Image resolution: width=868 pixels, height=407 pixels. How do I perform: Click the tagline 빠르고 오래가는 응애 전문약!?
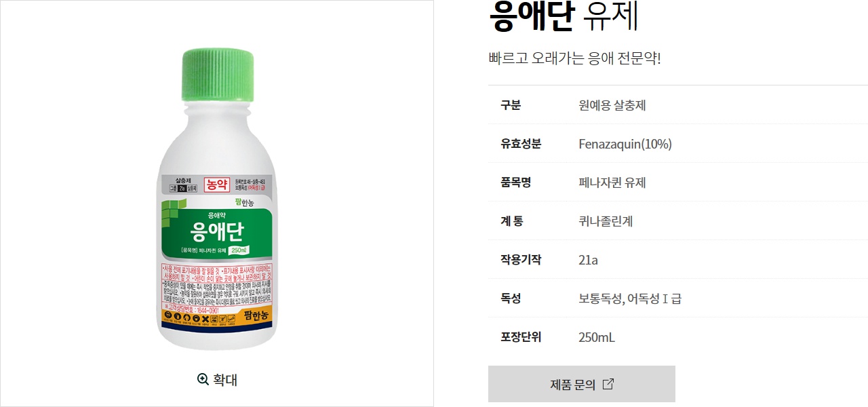574,58
